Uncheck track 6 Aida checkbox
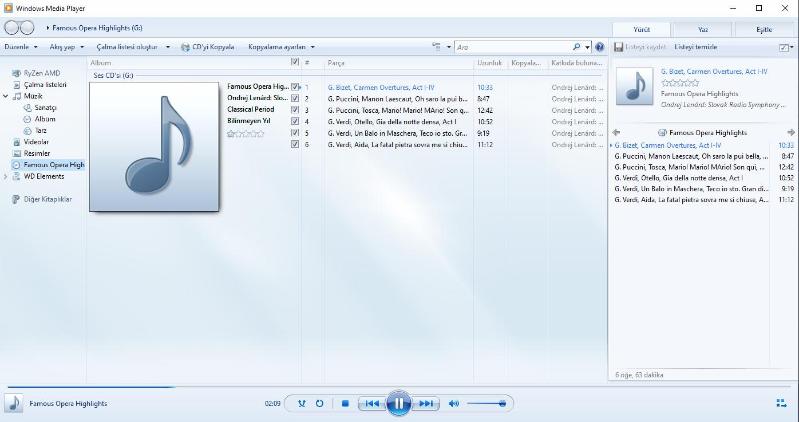Viewport: 799px width, 422px height. pos(295,144)
